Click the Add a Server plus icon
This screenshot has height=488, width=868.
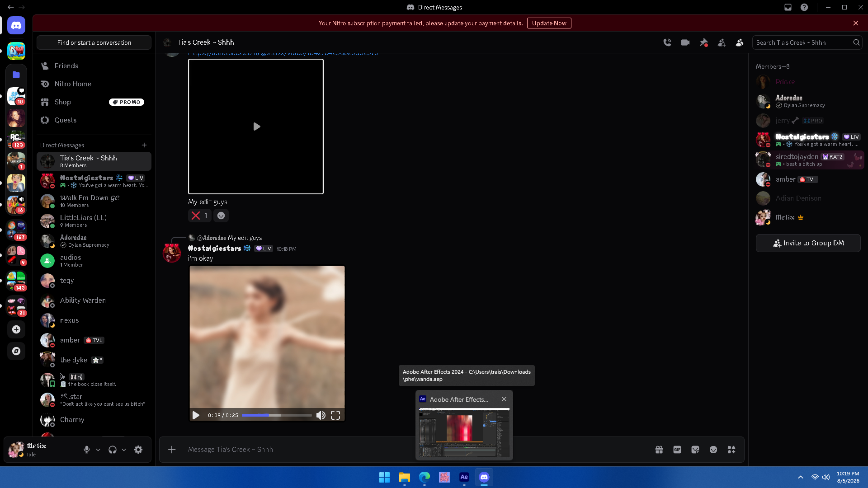click(16, 329)
